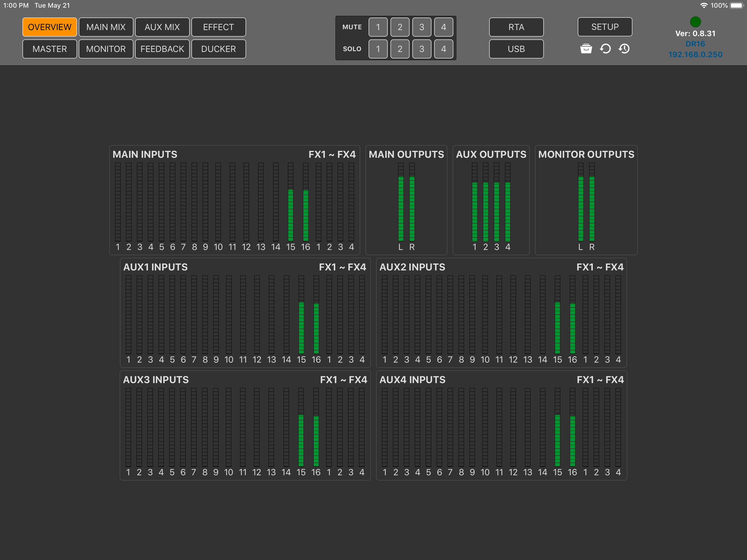Open the preset storage box icon

click(586, 49)
